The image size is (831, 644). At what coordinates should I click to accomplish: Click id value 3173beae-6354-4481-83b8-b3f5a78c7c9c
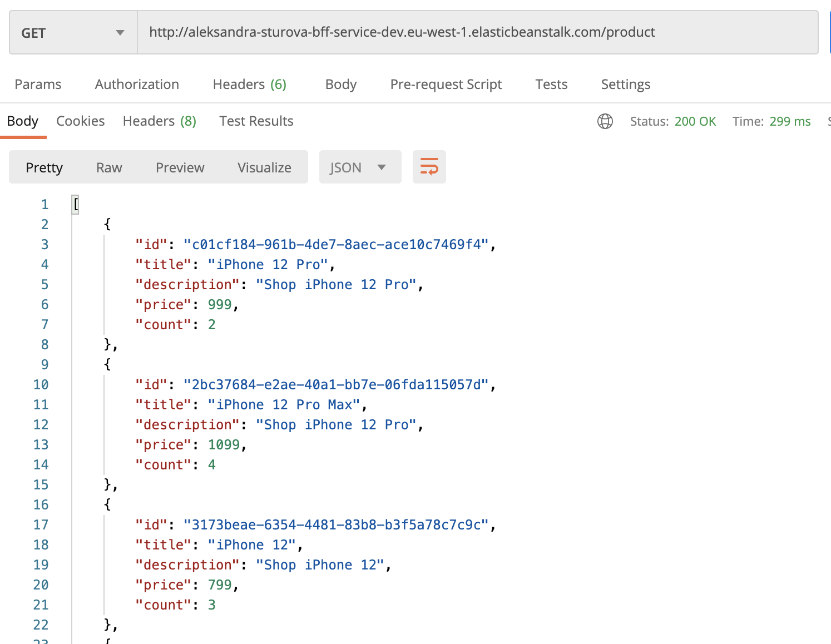(x=336, y=525)
